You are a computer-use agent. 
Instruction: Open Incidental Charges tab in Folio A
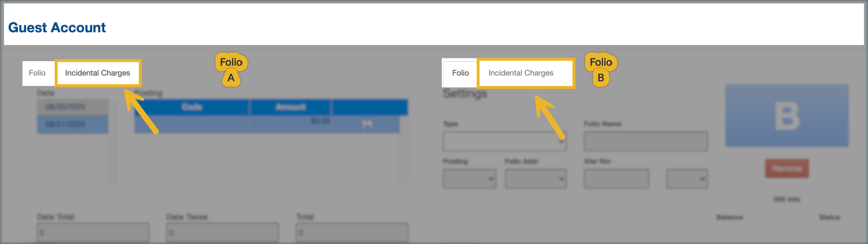click(x=97, y=73)
